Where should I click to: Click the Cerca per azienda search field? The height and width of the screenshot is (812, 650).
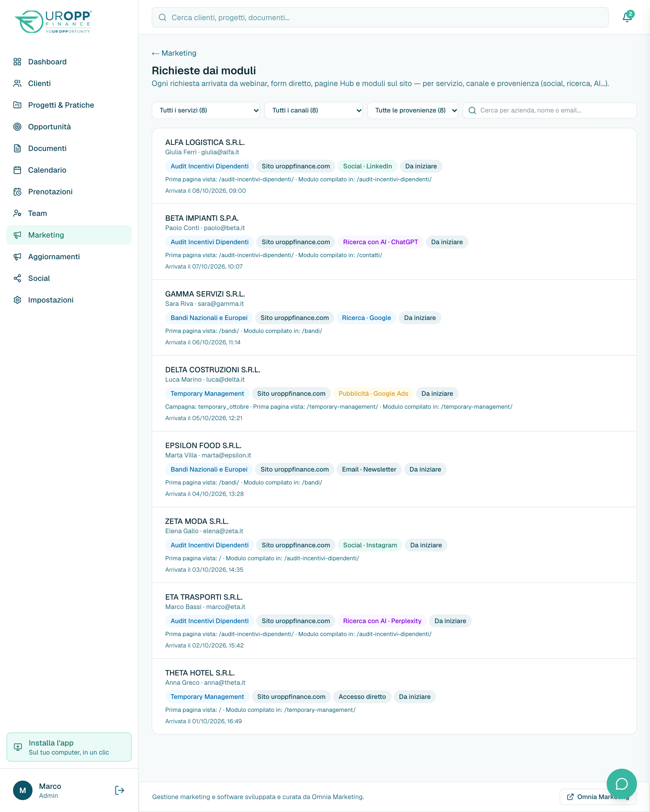coord(550,110)
